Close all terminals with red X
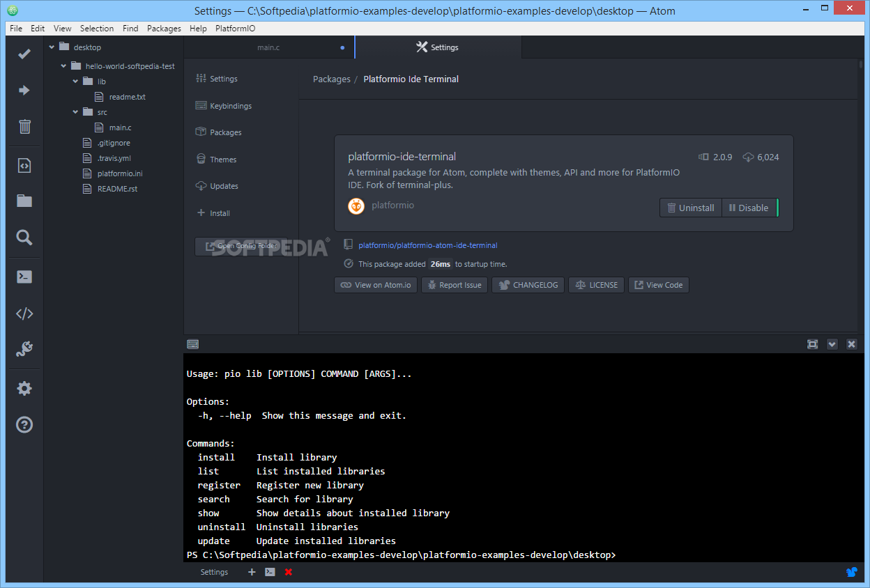The height and width of the screenshot is (588, 870). click(289, 572)
